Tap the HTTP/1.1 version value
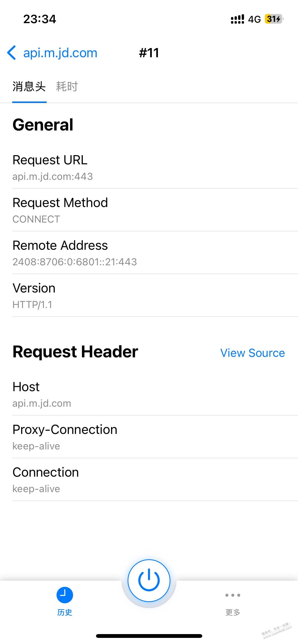 click(x=32, y=305)
